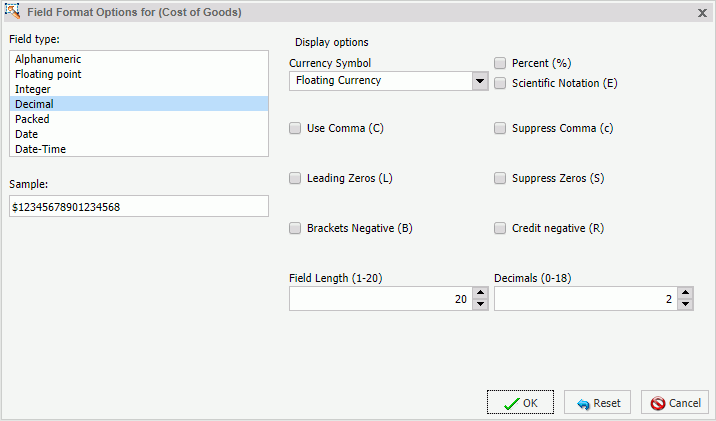Close the Field Format Options dialog
Screen dimensions: 716x421
click(700, 13)
